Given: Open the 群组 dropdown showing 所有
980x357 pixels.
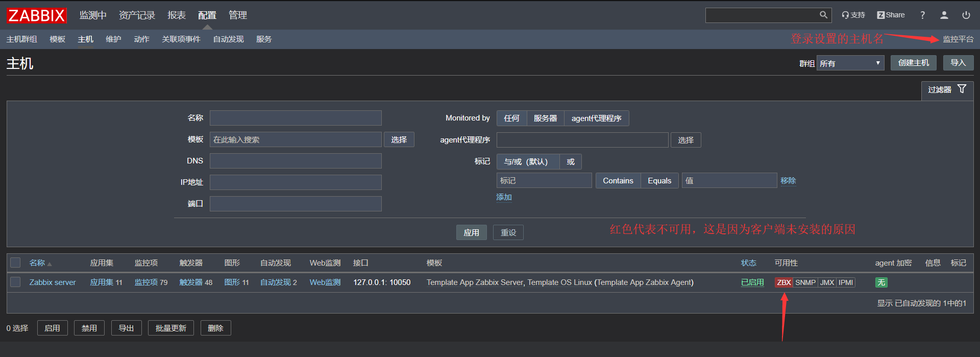Looking at the screenshot, I should click(x=850, y=63).
